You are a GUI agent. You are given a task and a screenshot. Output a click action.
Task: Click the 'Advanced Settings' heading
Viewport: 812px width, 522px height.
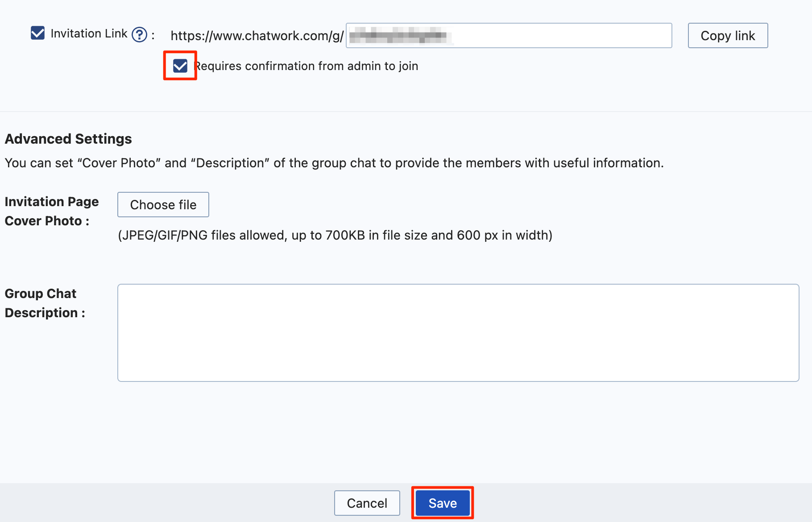tap(68, 139)
